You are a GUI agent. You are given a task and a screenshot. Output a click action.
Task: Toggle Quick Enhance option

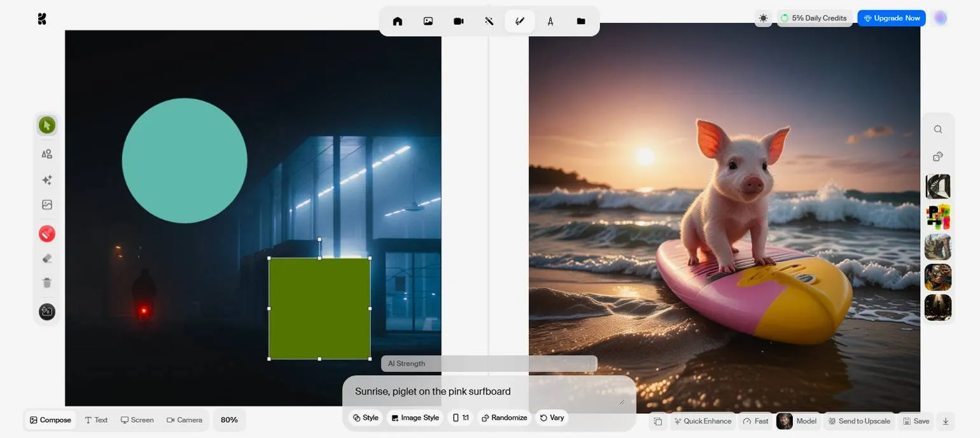coord(702,421)
